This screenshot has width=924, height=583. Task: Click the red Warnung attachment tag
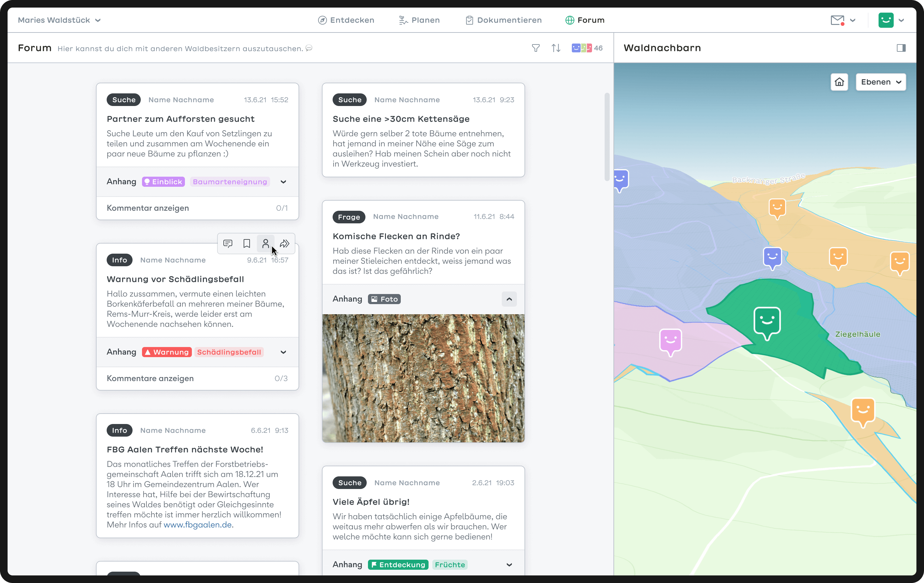167,352
